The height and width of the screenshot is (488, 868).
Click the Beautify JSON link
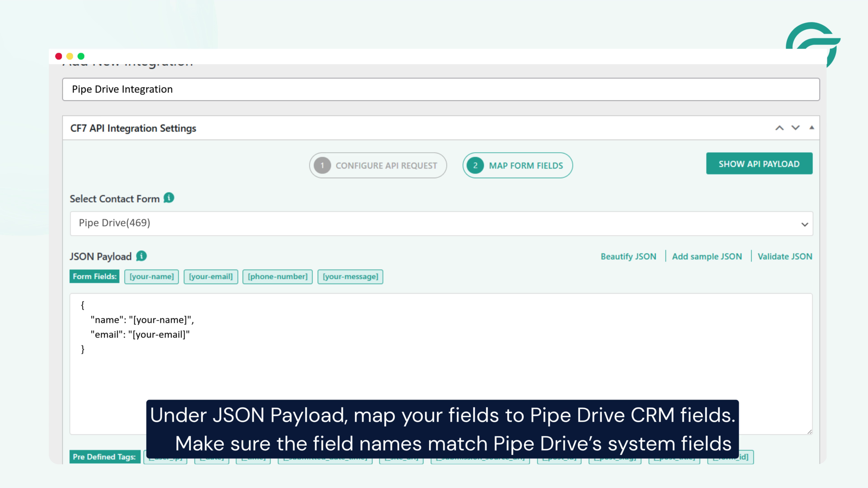628,257
